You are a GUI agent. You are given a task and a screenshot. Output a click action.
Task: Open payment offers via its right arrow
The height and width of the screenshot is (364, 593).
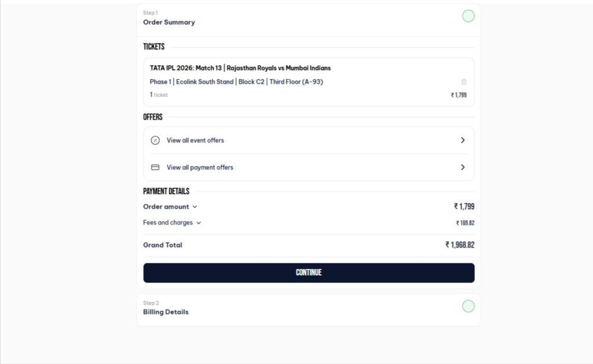(x=463, y=167)
